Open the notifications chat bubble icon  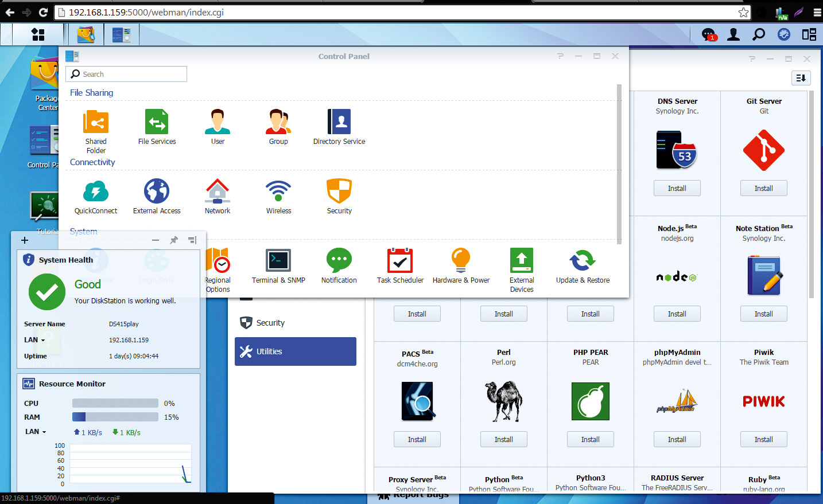[709, 35]
